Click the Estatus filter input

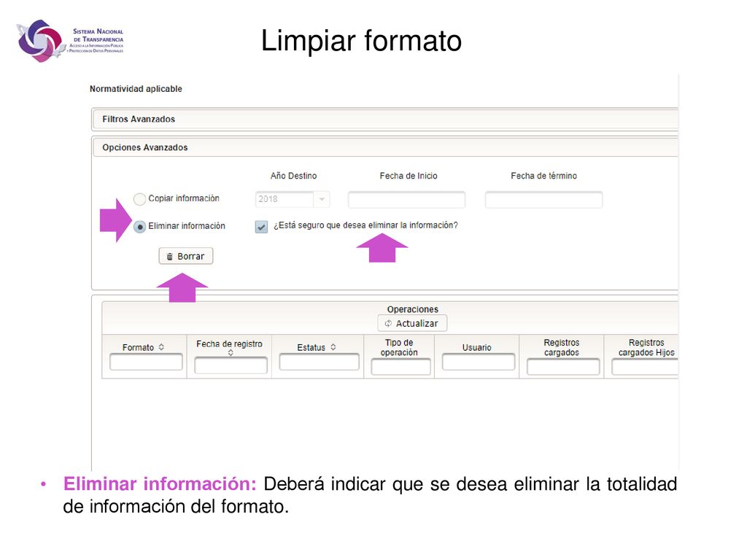coord(320,362)
